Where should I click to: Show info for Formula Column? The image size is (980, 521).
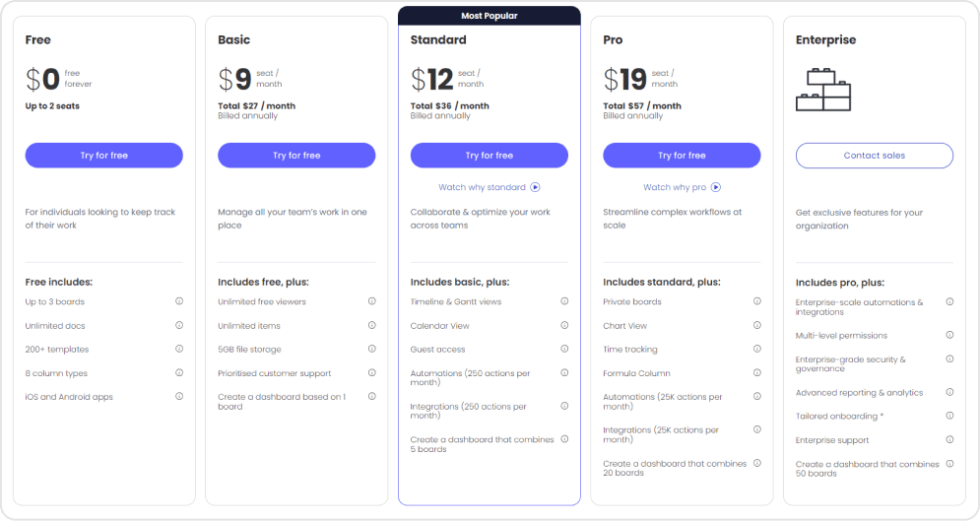tap(757, 372)
